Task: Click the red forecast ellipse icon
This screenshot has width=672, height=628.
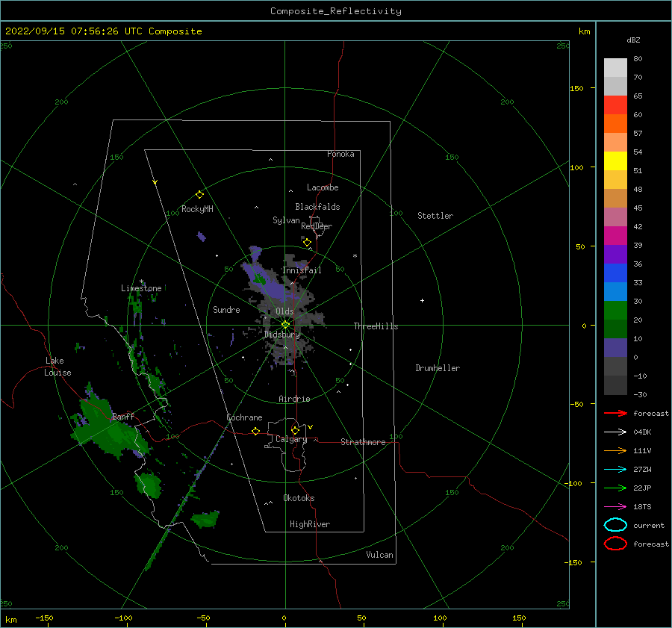Action: pyautogui.click(x=615, y=544)
